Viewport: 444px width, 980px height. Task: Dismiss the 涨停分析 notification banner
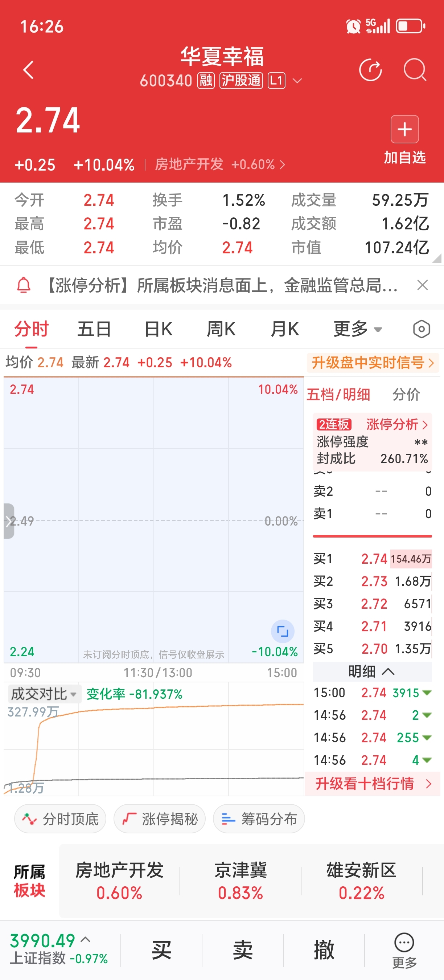pyautogui.click(x=422, y=285)
